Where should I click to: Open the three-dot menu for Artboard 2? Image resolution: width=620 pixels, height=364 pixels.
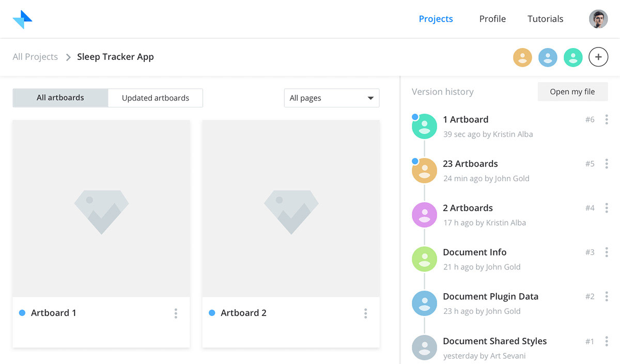(365, 313)
